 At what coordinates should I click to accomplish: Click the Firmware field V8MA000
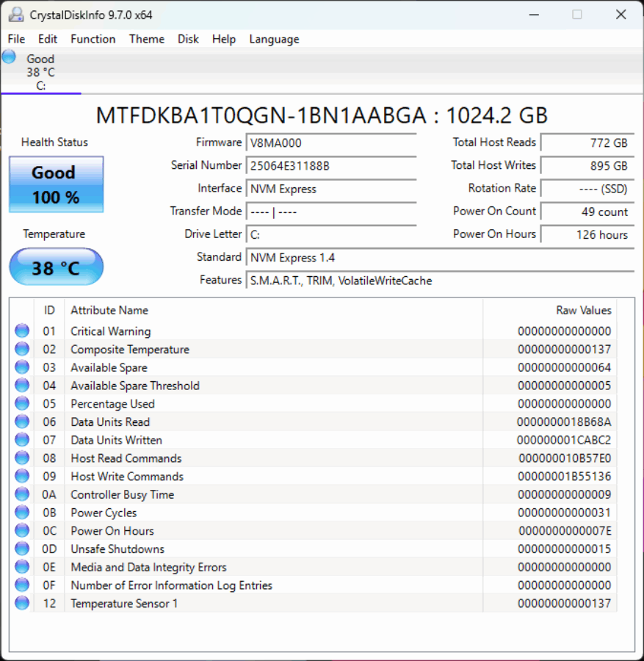pos(331,143)
